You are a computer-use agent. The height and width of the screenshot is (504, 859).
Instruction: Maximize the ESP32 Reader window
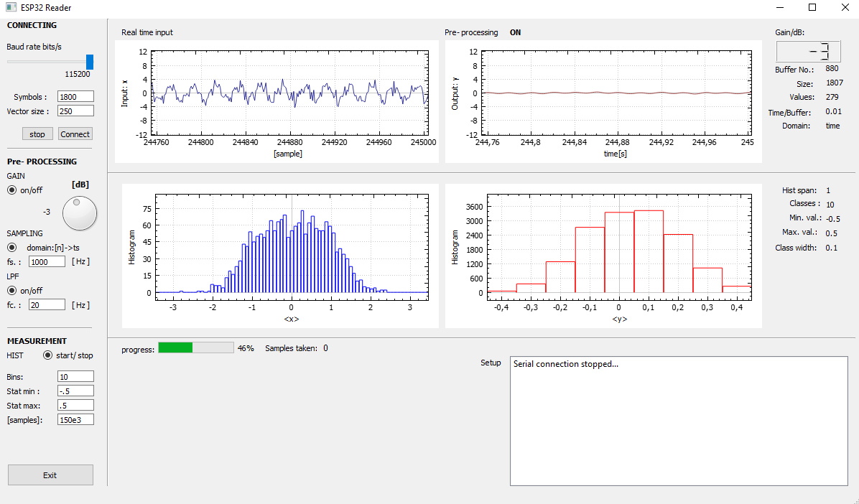tap(812, 8)
